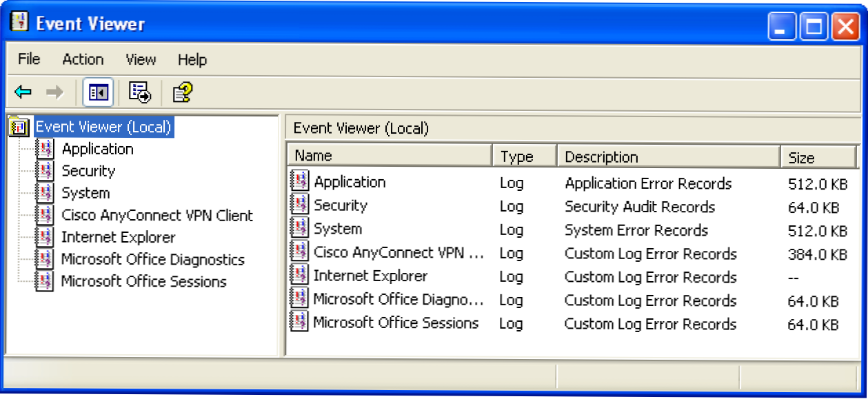Sort list by Name column header
Screen dimensions: 868x399
pyautogui.click(x=390, y=156)
